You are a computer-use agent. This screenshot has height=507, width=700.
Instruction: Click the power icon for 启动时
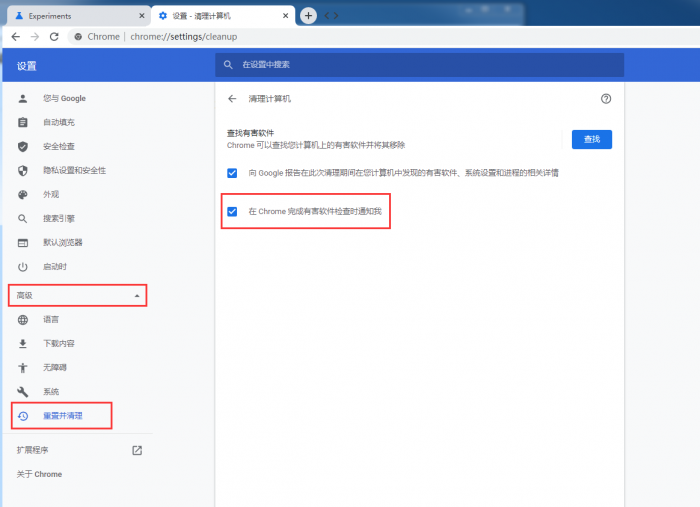pos(23,267)
